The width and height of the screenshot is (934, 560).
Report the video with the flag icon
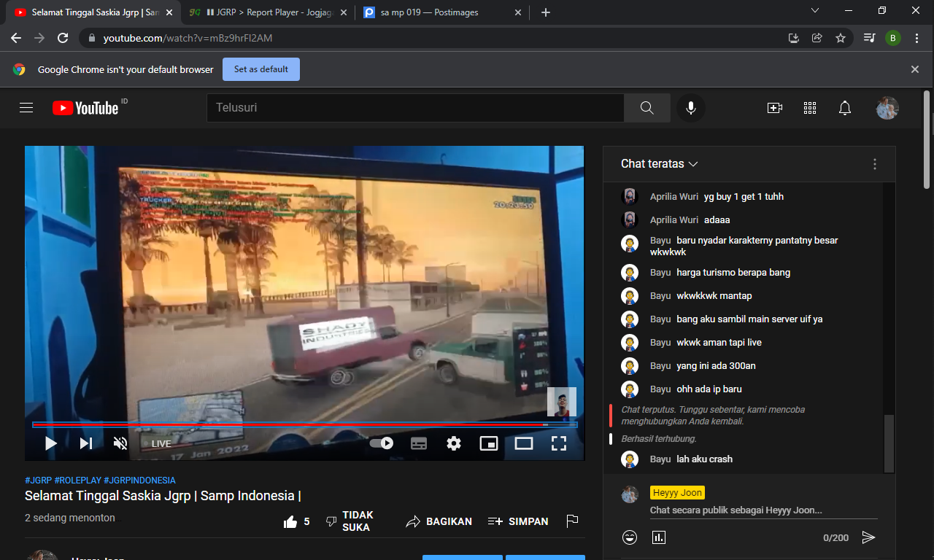pyautogui.click(x=572, y=521)
